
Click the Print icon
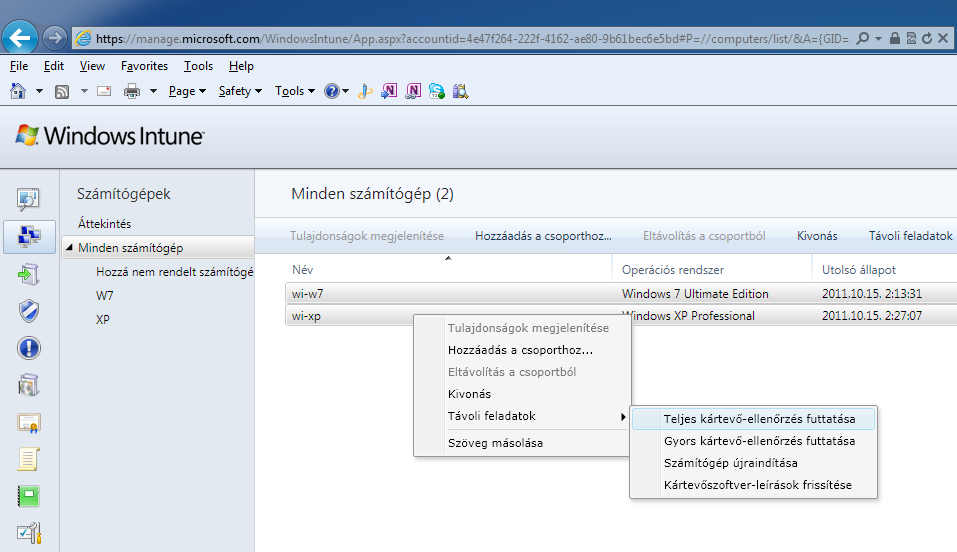tap(132, 91)
